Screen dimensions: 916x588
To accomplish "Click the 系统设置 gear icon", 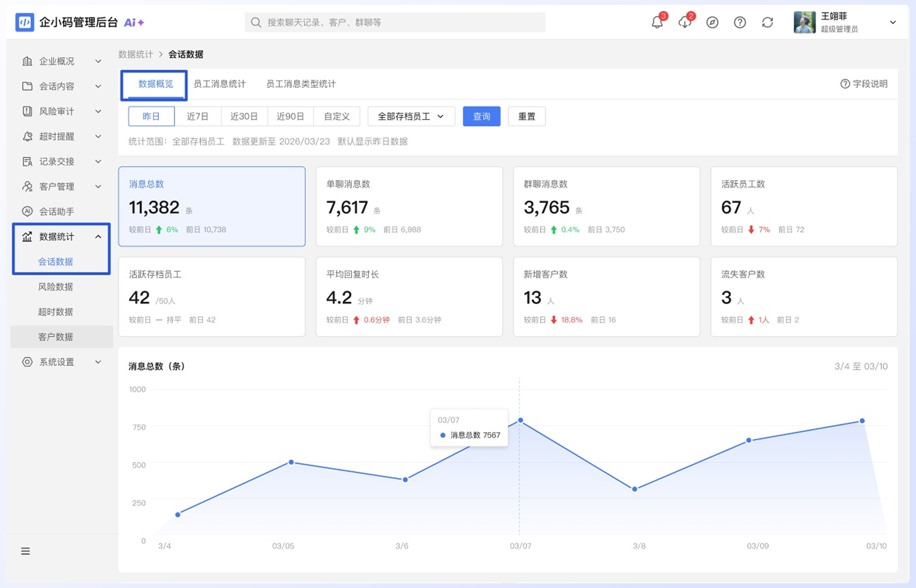I will click(27, 361).
